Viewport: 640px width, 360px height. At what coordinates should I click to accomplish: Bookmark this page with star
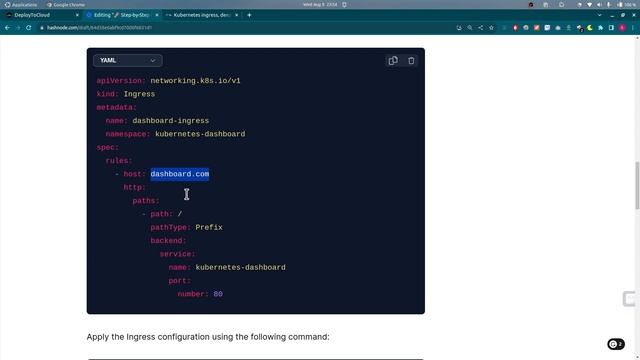(491, 28)
